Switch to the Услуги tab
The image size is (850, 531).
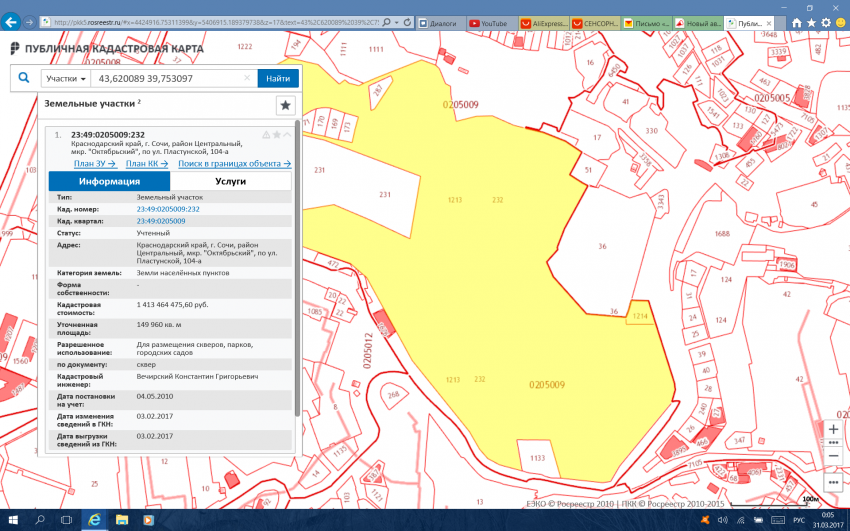pyautogui.click(x=230, y=181)
